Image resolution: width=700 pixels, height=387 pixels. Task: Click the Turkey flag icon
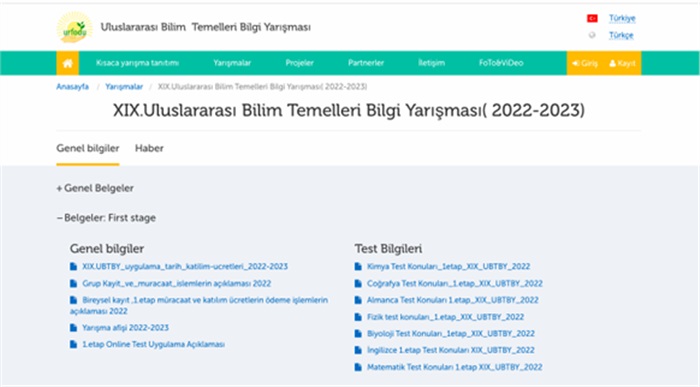(592, 18)
